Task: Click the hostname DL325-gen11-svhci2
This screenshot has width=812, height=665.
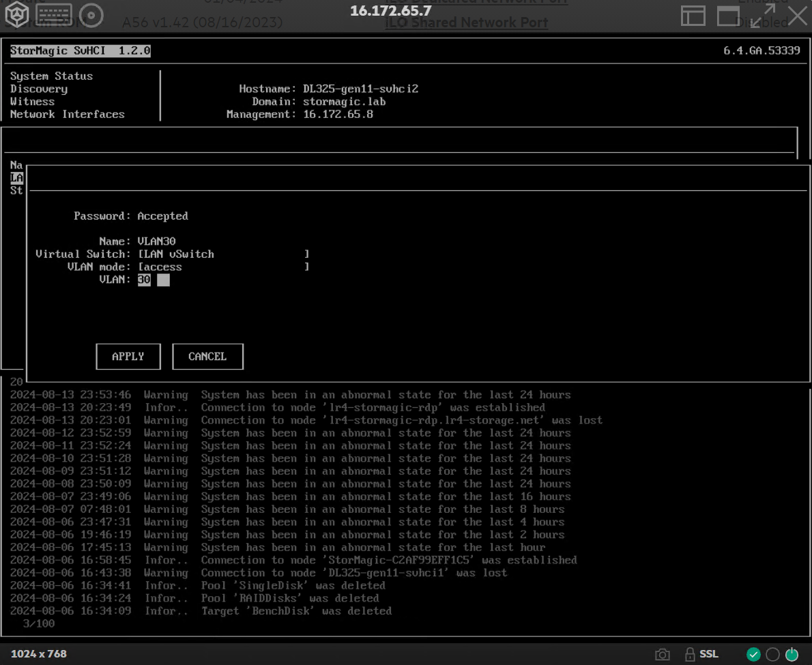Action: [x=360, y=89]
